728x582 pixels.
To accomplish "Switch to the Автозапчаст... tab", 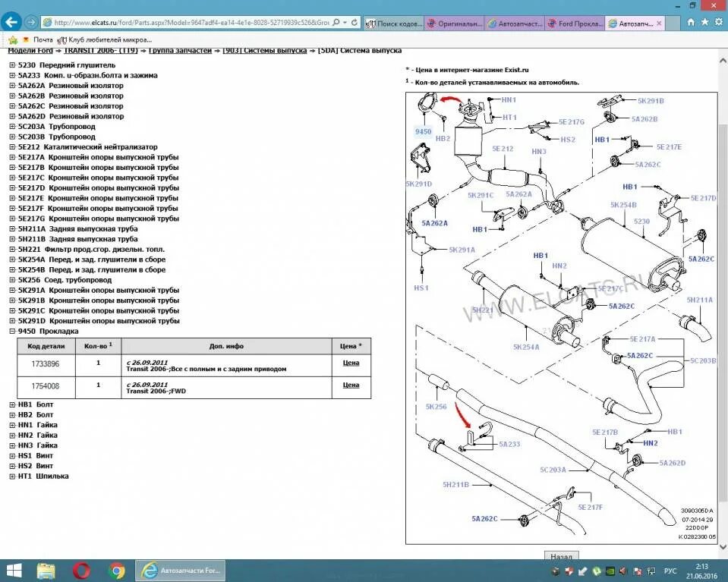I will [515, 23].
